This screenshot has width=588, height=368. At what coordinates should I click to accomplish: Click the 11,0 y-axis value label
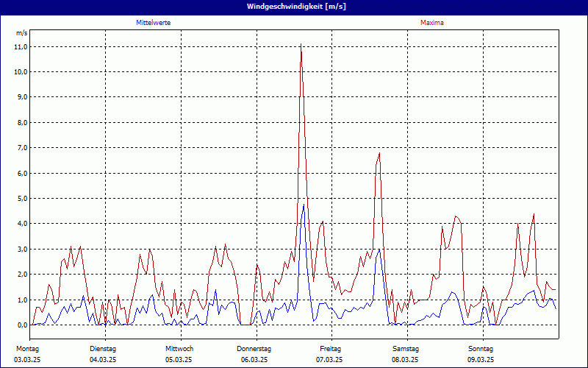tap(21, 46)
